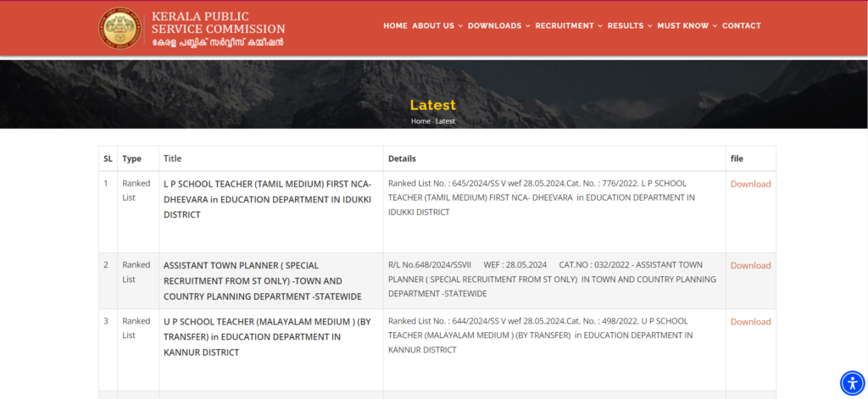Click the Kerala Public Service Commission title text
The height and width of the screenshot is (399, 868).
point(218,23)
